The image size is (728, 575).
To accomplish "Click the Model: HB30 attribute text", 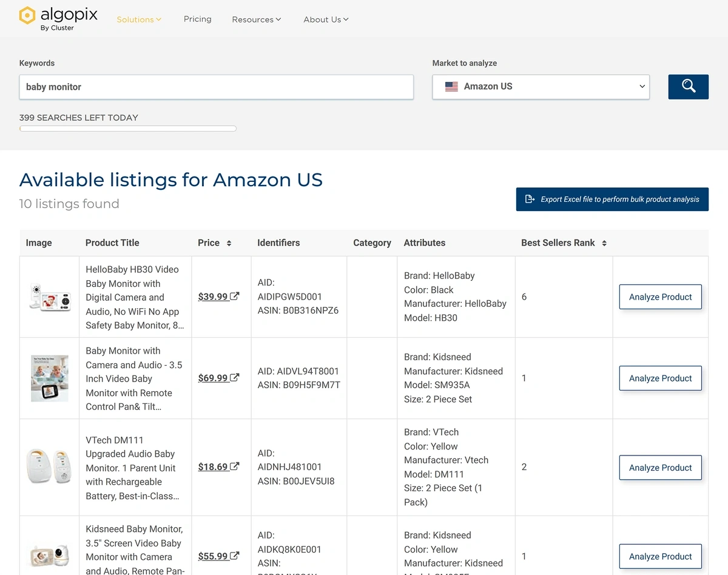I will tap(431, 318).
